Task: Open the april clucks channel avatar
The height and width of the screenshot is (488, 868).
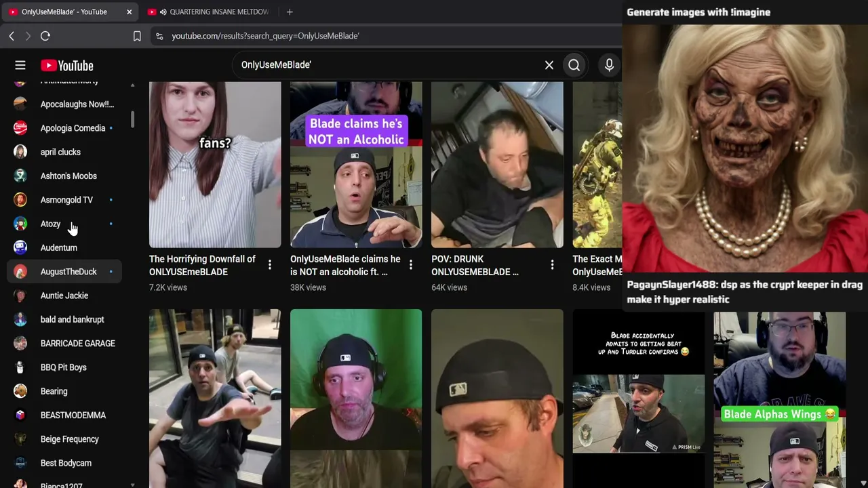Action: pyautogui.click(x=20, y=152)
